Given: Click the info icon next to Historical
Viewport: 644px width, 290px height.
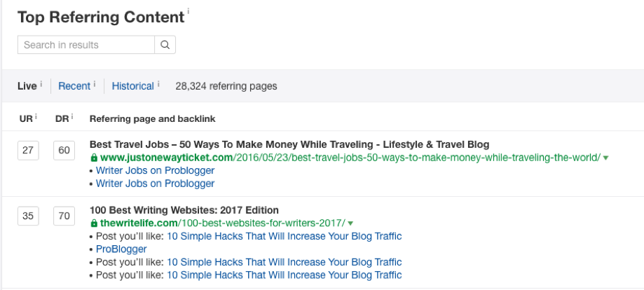Looking at the screenshot, I should [158, 84].
